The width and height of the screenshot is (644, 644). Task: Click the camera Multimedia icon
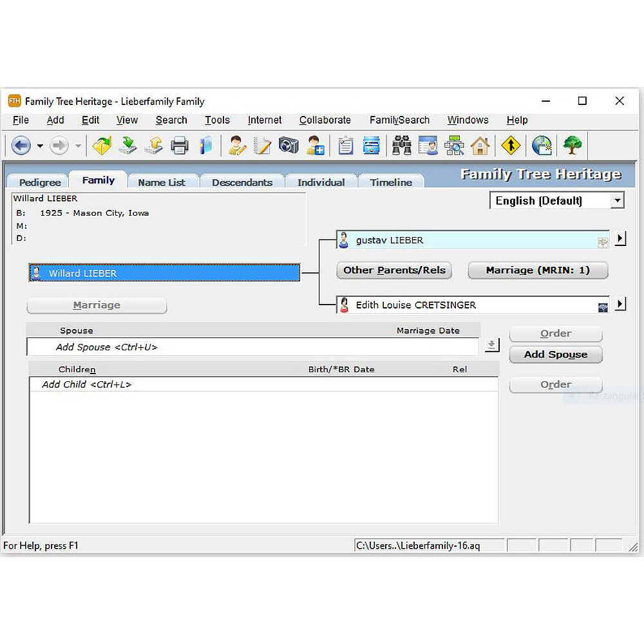pos(289,146)
